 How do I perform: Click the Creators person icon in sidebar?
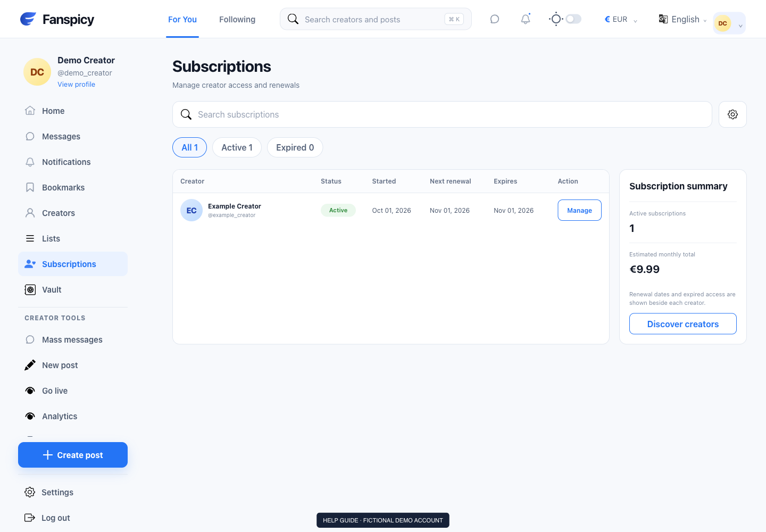(x=30, y=213)
